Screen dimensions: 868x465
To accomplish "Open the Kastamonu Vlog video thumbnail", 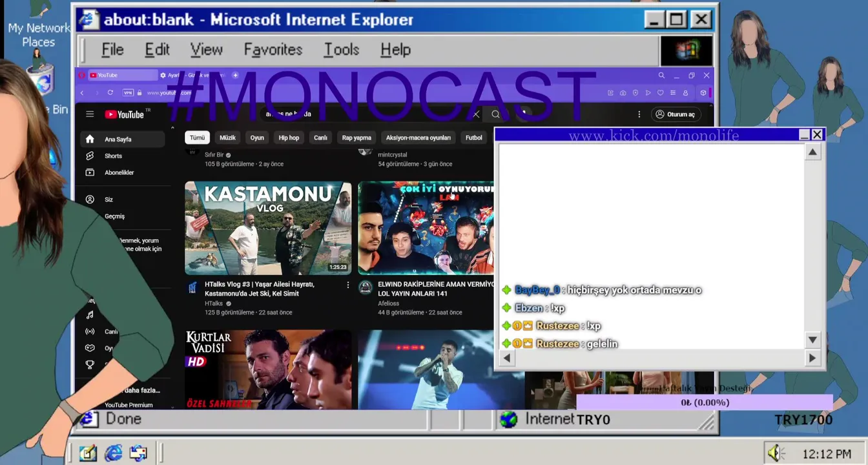I will tap(268, 228).
